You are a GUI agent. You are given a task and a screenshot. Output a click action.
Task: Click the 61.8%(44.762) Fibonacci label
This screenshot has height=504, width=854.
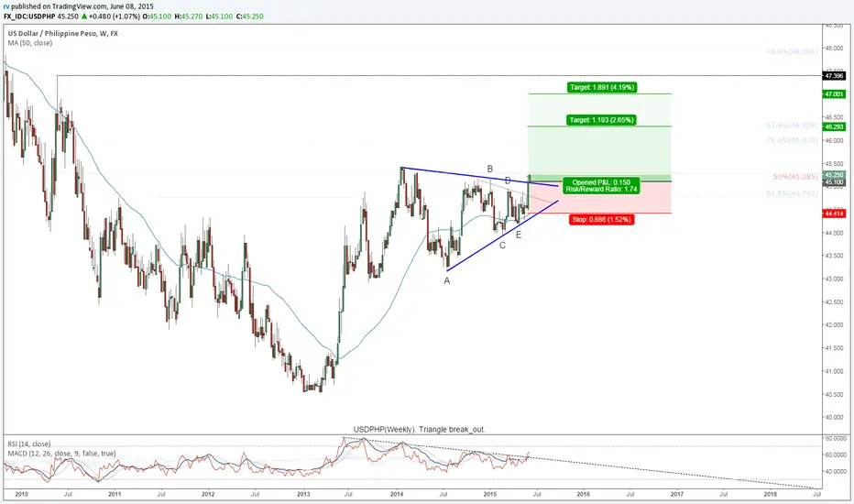point(792,193)
